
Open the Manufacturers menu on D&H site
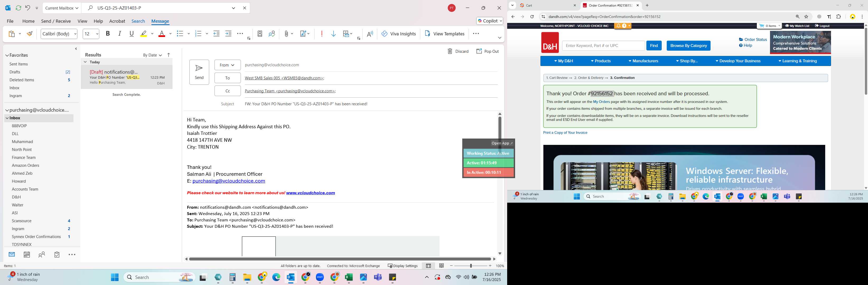coord(643,61)
